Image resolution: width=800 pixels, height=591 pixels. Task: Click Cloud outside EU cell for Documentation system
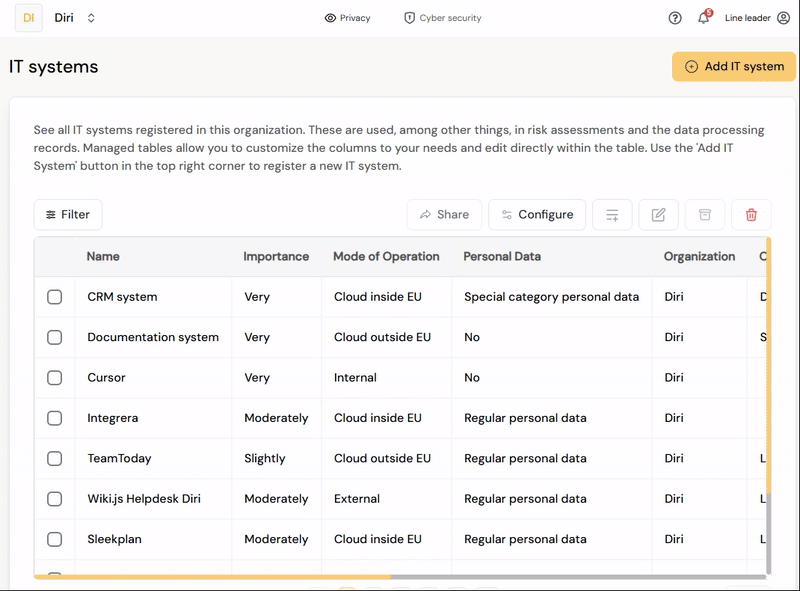[386, 337]
